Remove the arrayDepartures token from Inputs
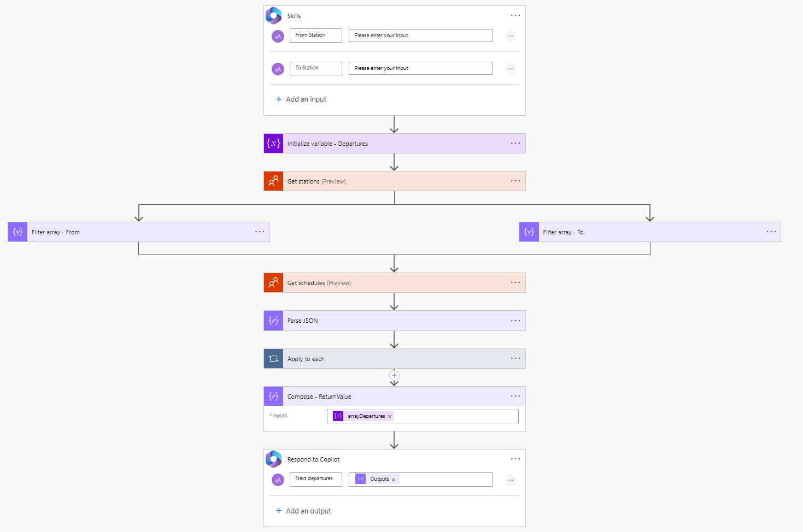 (x=390, y=417)
